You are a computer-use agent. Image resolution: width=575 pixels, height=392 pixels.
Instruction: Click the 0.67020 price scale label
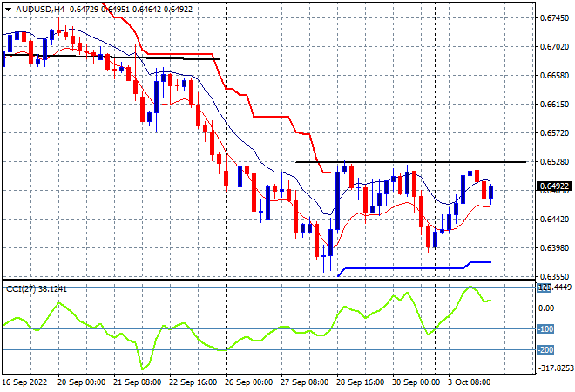tap(554, 47)
